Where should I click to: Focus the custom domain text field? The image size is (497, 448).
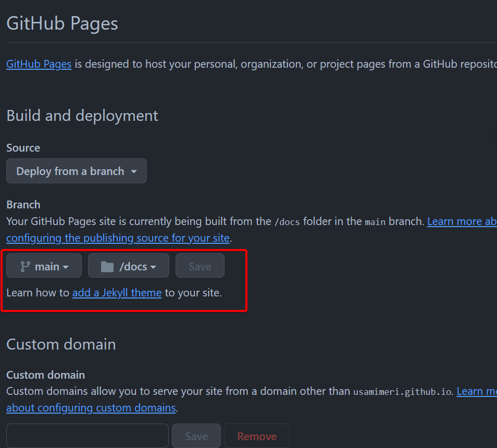pos(88,436)
